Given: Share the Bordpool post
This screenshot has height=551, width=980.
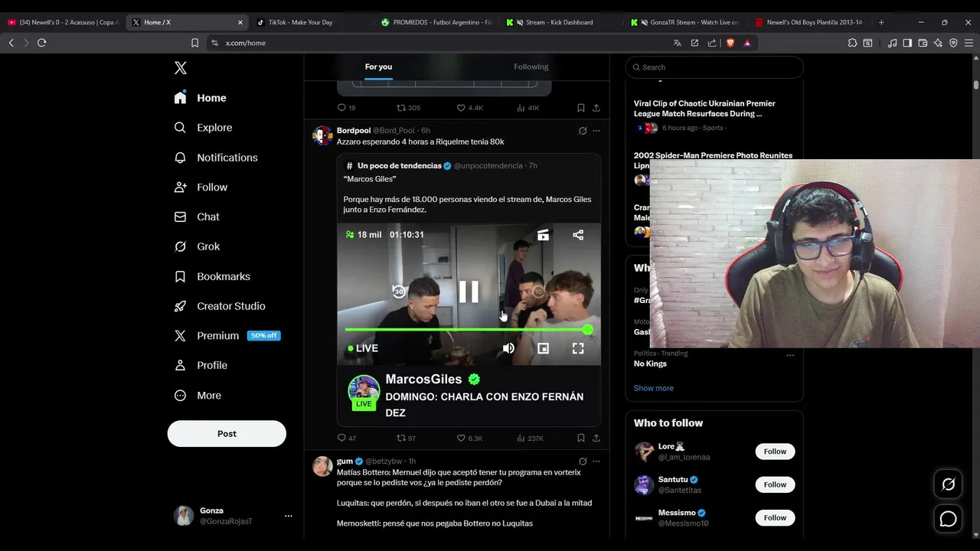Looking at the screenshot, I should 596,439.
